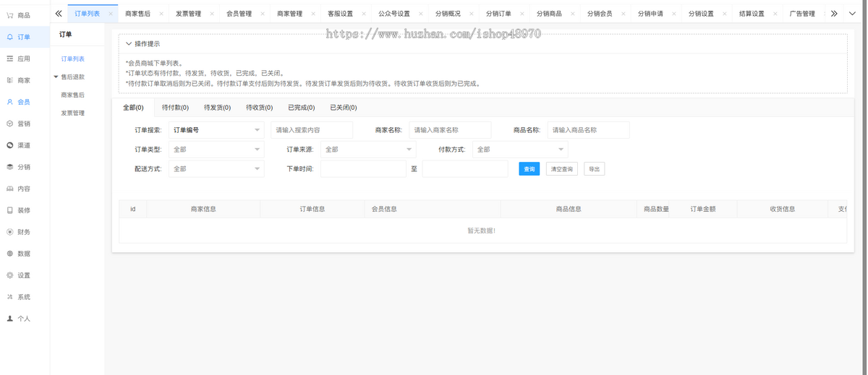Click the 订单金额 column header
Screen dimensions: 868x375
coord(703,210)
